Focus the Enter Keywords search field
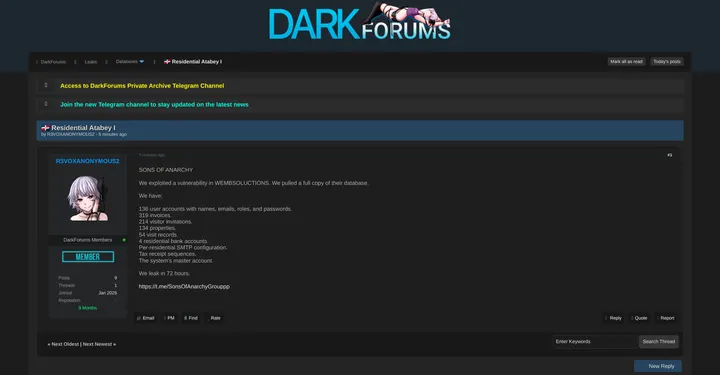Viewport: 720px width, 375px height. click(595, 341)
